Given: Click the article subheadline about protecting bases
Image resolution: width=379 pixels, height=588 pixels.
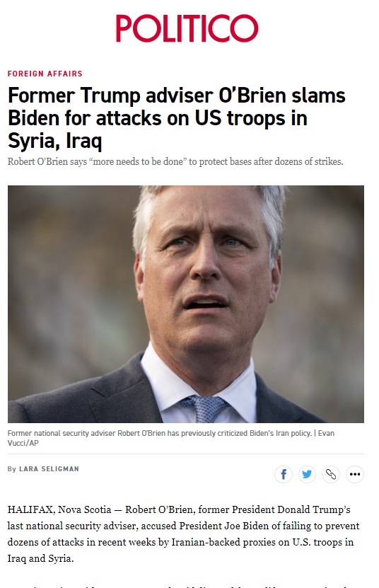Looking at the screenshot, I should [175, 161].
